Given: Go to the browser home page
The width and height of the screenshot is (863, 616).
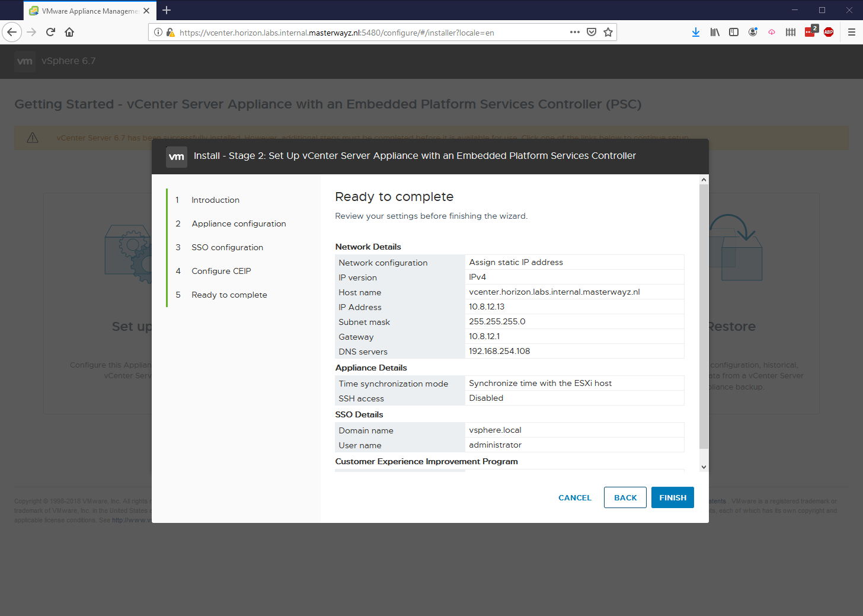Looking at the screenshot, I should point(69,32).
